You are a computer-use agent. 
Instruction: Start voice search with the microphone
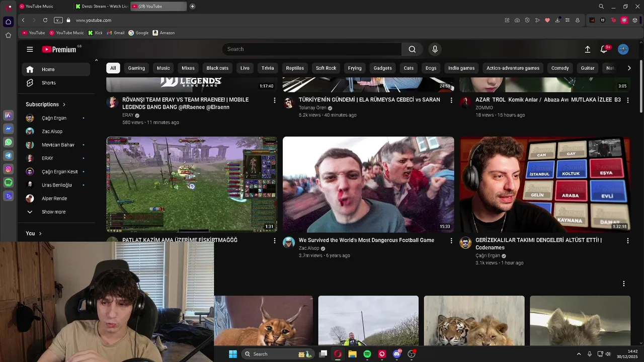pos(435,49)
